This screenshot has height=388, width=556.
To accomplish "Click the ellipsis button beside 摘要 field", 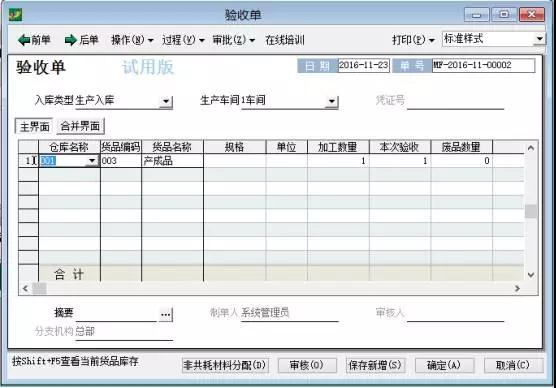I will [166, 314].
